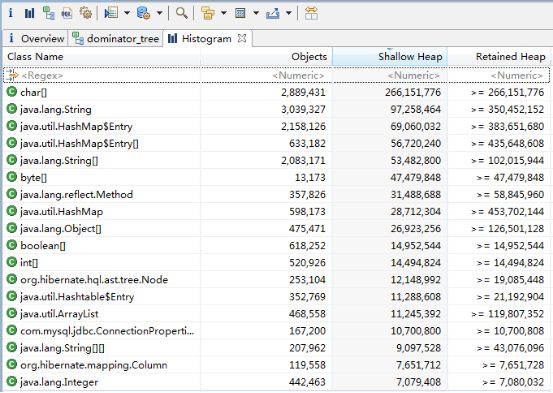Select the java.util.HashMap$Entry row
553x393 pixels.
pos(276,126)
